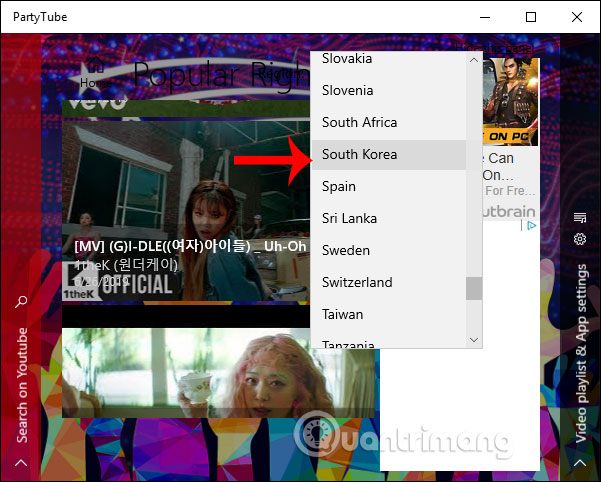Select Sweden from the country list
The height and width of the screenshot is (482, 601).
389,251
